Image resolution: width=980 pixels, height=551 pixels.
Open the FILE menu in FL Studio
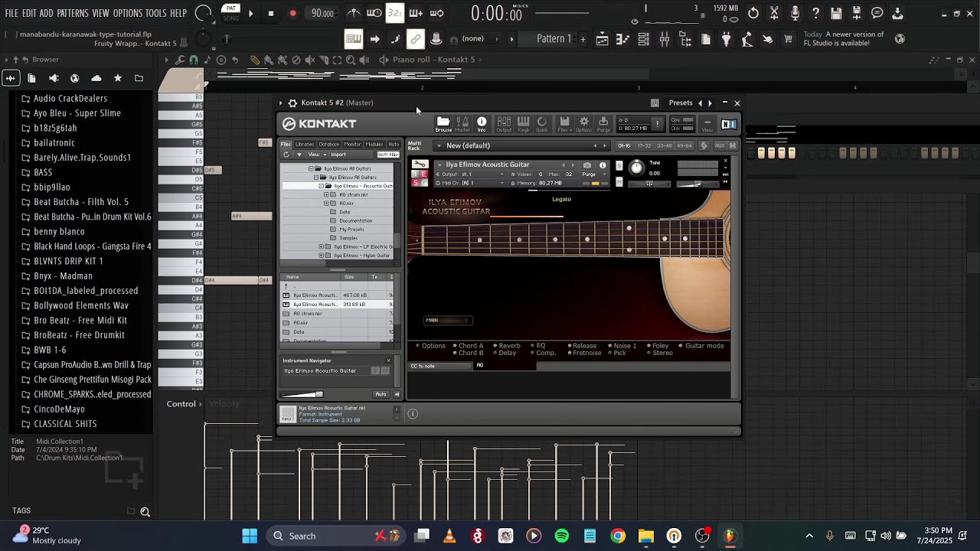pos(11,14)
